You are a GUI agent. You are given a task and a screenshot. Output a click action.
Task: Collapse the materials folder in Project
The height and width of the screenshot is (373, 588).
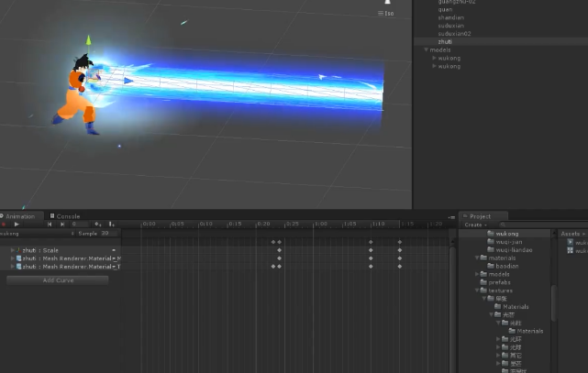pyautogui.click(x=477, y=258)
